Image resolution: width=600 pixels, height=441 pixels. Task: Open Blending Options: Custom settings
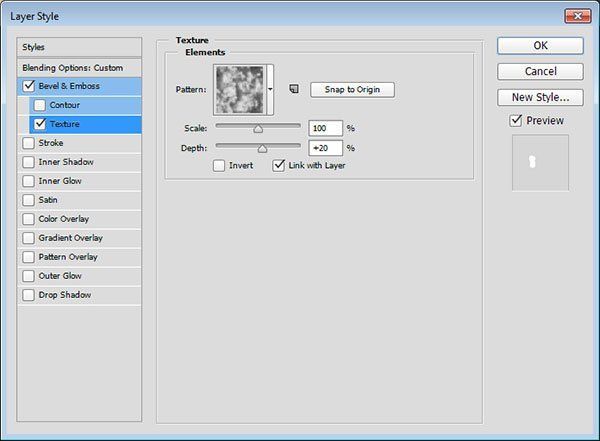[79, 68]
